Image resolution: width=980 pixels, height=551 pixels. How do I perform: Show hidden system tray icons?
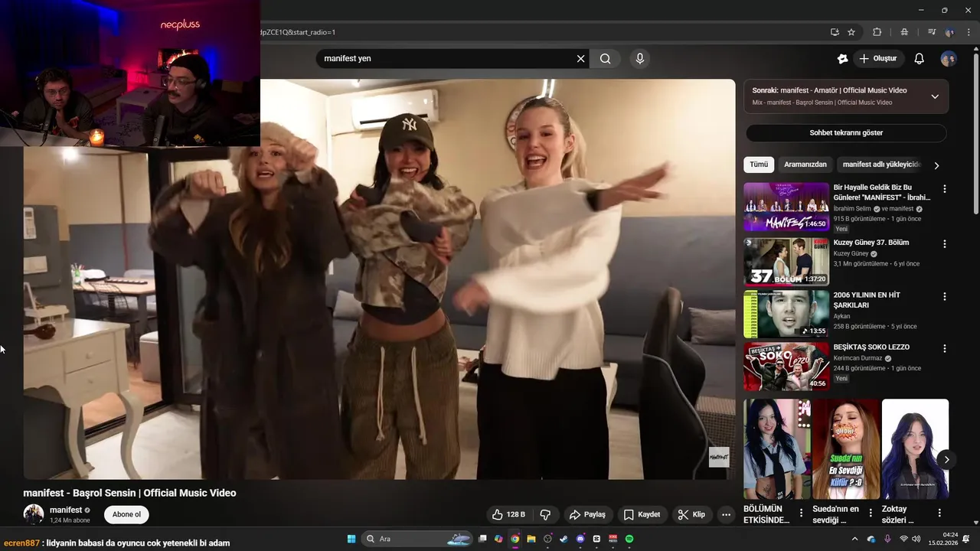tap(854, 539)
